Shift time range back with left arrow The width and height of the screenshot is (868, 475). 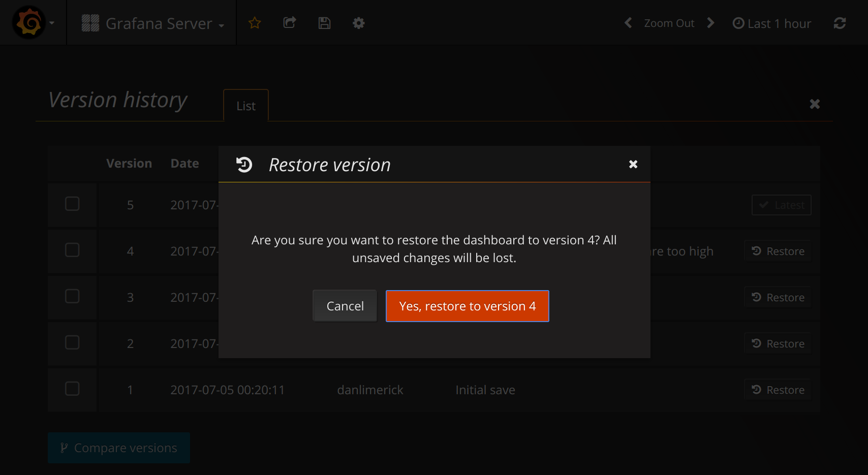[628, 23]
